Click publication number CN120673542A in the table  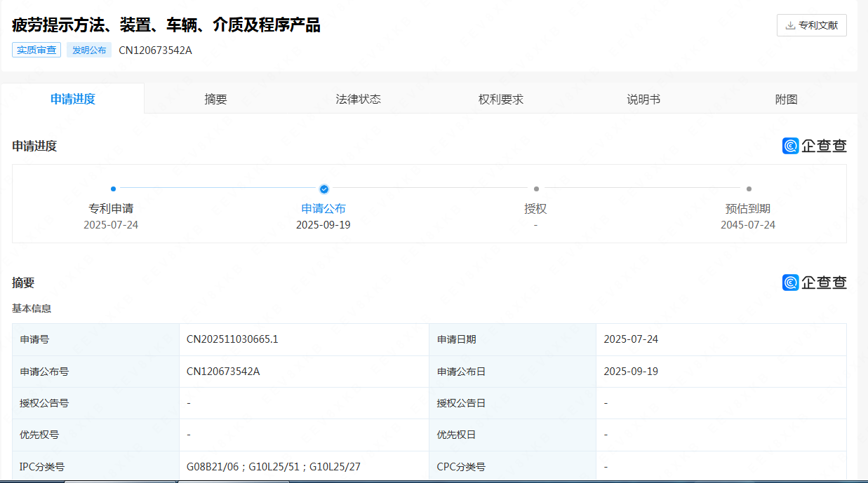click(x=223, y=372)
